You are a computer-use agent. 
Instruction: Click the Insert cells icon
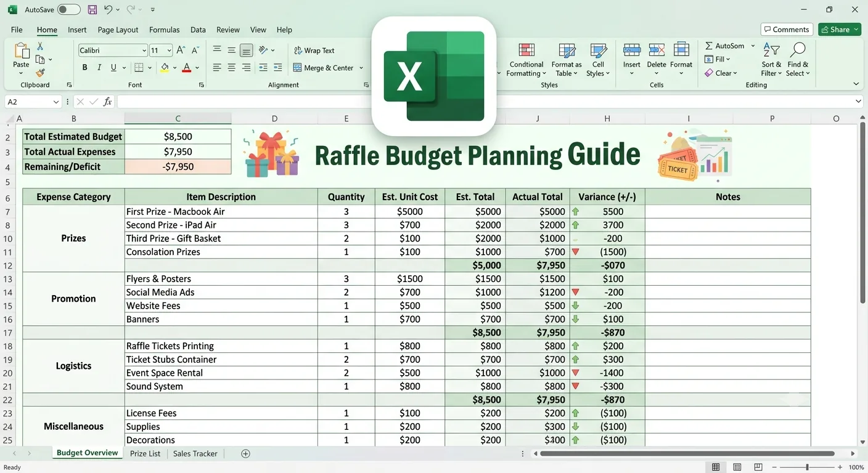632,51
